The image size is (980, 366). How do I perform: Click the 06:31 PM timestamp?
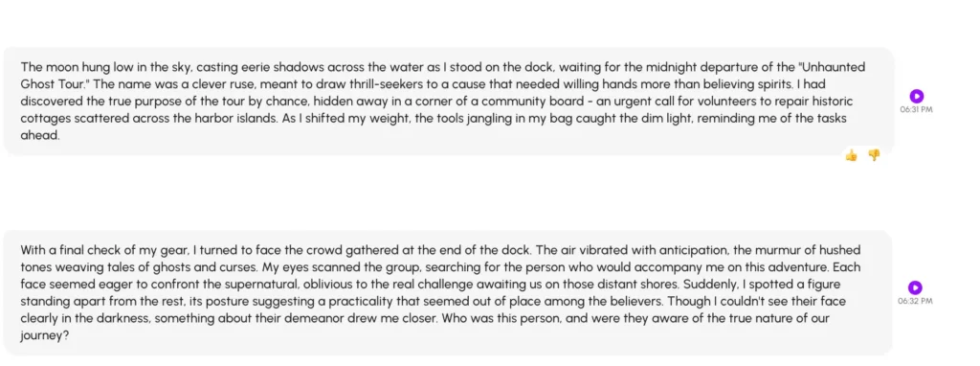click(916, 109)
